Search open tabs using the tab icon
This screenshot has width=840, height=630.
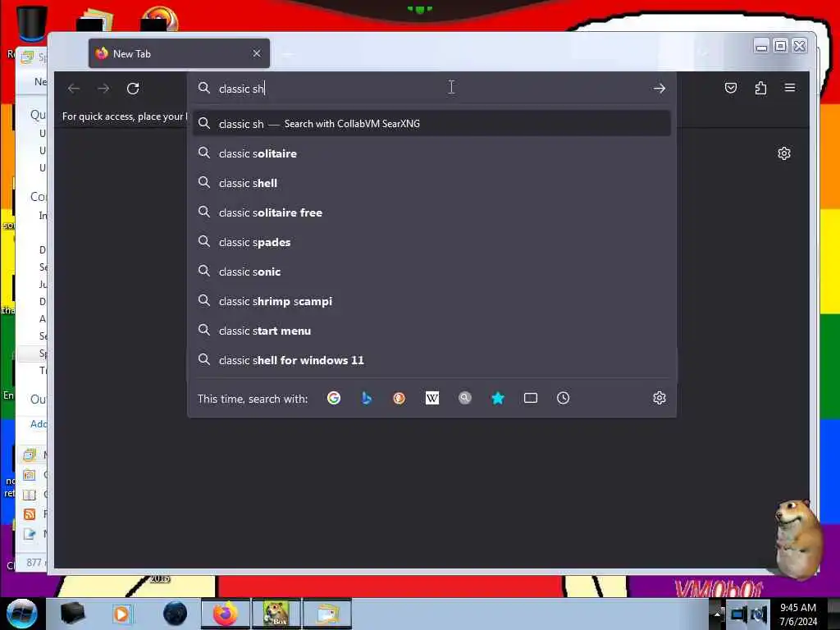coord(531,398)
